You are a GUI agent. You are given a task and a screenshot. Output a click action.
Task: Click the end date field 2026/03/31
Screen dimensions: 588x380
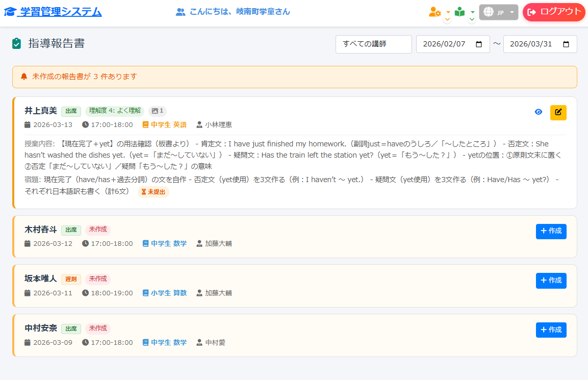(540, 44)
